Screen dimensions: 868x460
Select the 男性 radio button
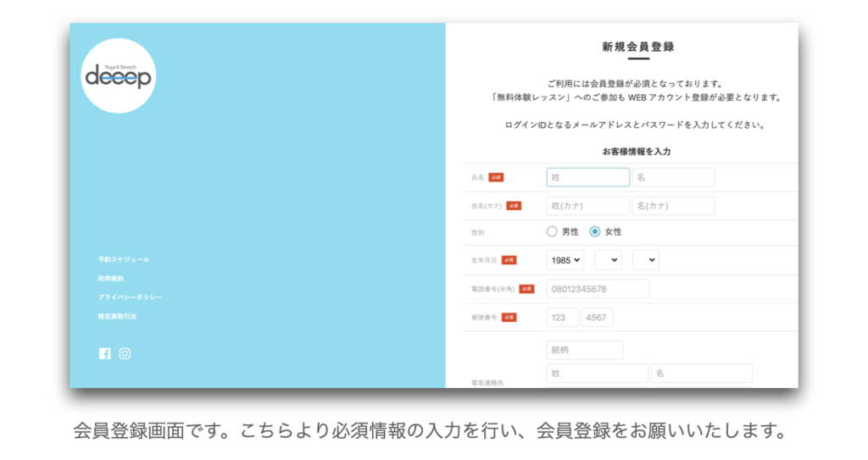(552, 231)
